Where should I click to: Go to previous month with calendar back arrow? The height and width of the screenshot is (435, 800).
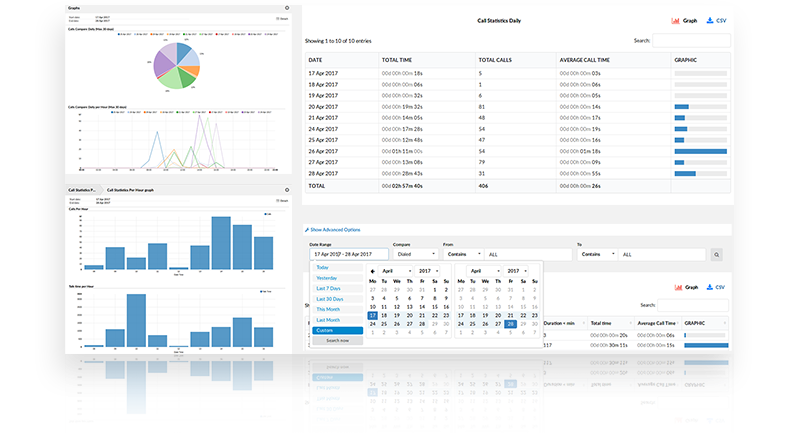tap(372, 271)
